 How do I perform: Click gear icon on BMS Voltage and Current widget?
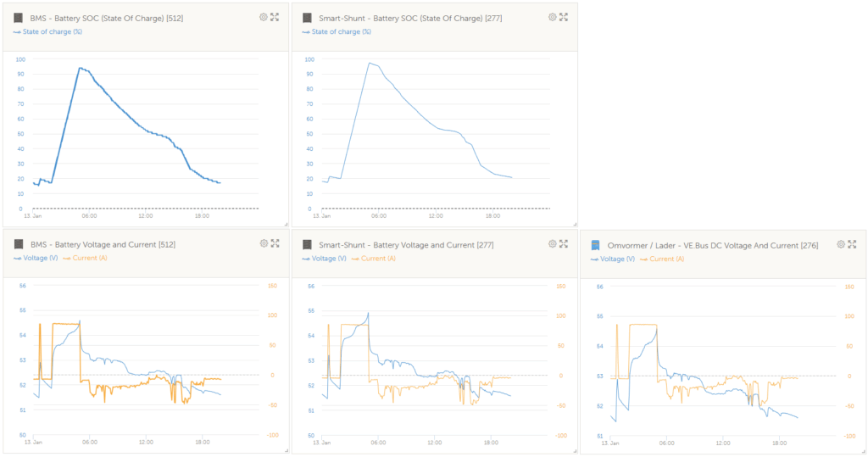(264, 243)
